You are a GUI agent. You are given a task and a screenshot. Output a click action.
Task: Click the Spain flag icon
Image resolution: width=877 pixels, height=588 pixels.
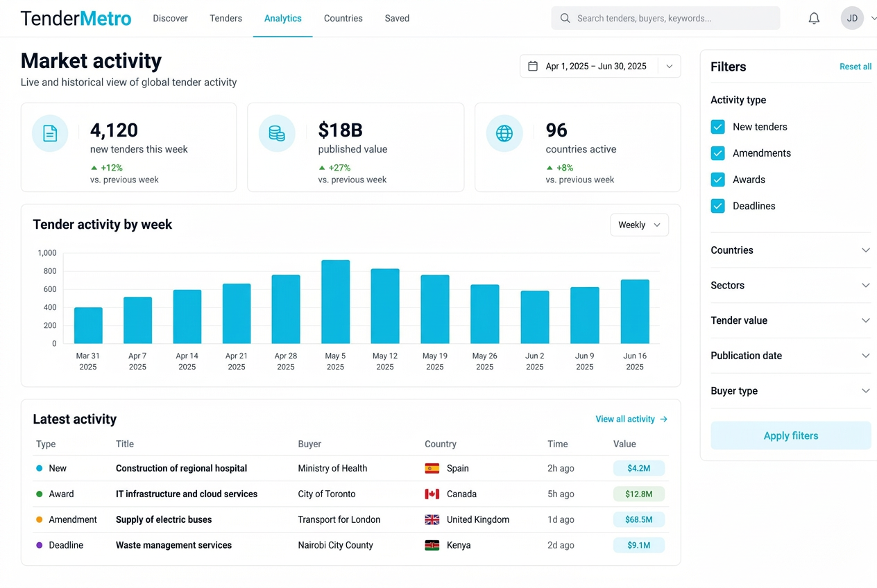pos(432,468)
